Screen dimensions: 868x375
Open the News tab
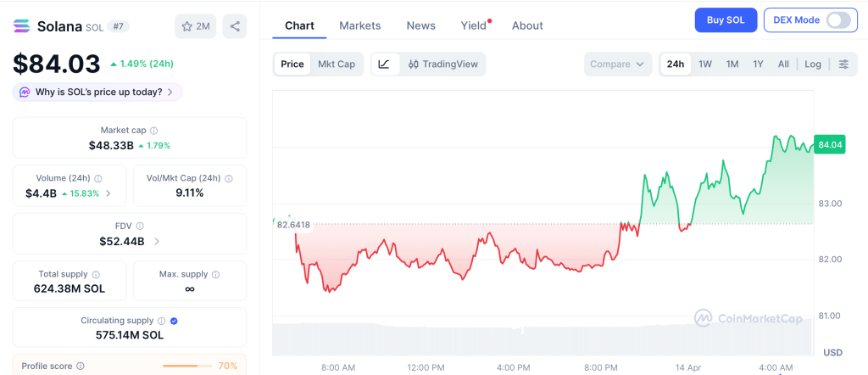point(420,25)
